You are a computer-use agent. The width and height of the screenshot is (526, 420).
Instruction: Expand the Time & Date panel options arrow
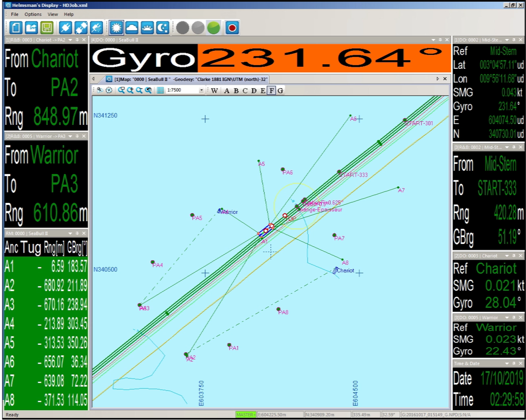click(507, 363)
